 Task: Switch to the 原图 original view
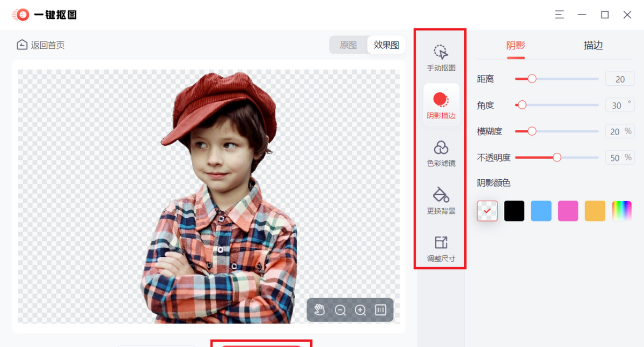[348, 45]
